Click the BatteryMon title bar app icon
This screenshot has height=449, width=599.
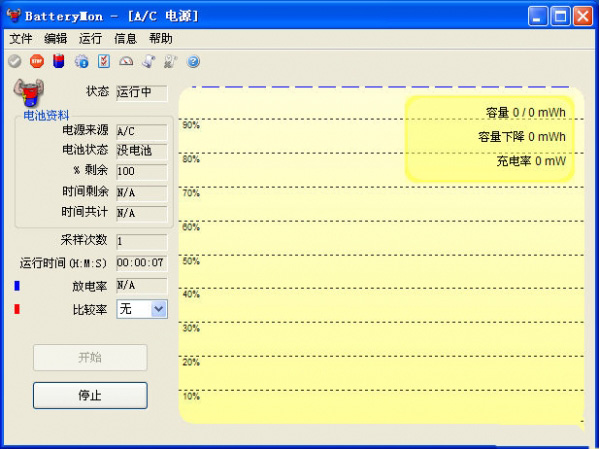click(14, 15)
